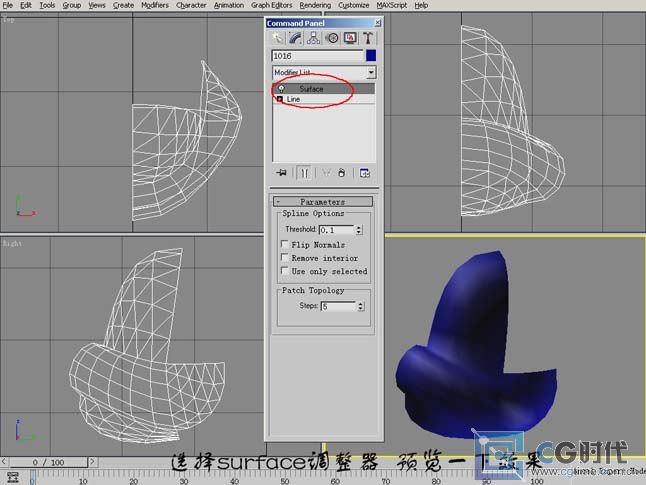Open the Views menu
This screenshot has width=646, height=485.
click(96, 5)
